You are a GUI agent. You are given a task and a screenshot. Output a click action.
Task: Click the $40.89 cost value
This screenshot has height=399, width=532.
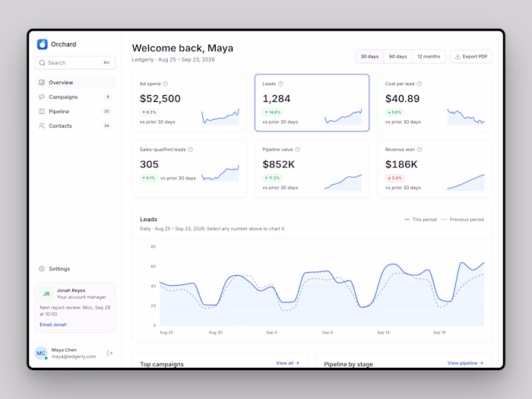click(402, 99)
